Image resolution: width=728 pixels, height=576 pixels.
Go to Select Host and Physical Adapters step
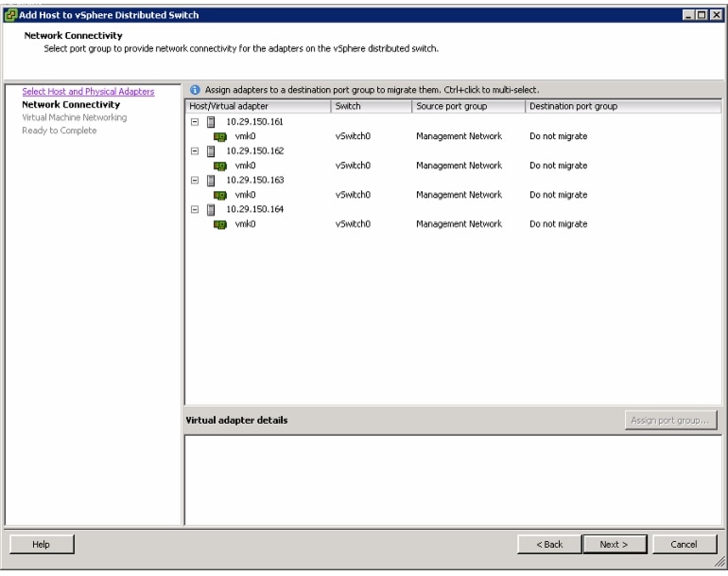[88, 92]
